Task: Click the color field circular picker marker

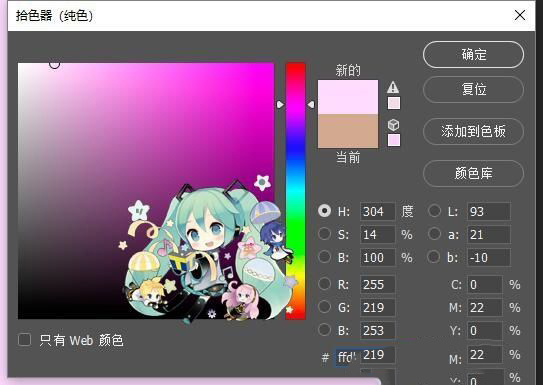Action: (55, 64)
